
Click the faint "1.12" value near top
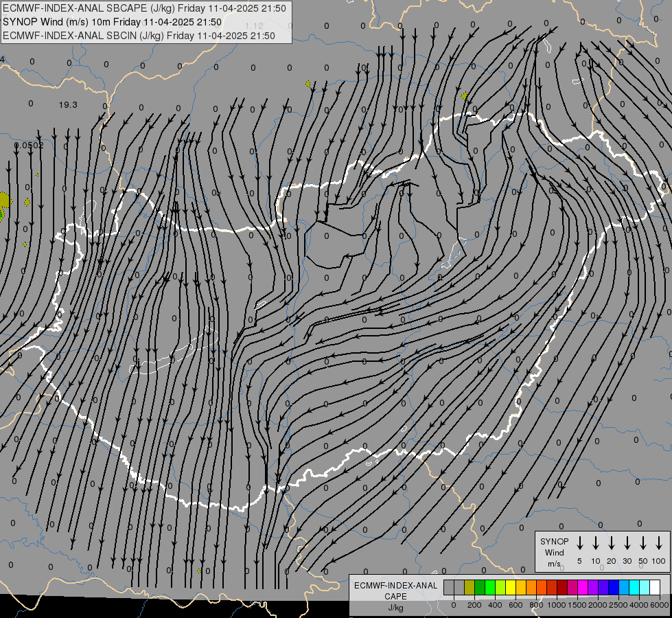254,26
